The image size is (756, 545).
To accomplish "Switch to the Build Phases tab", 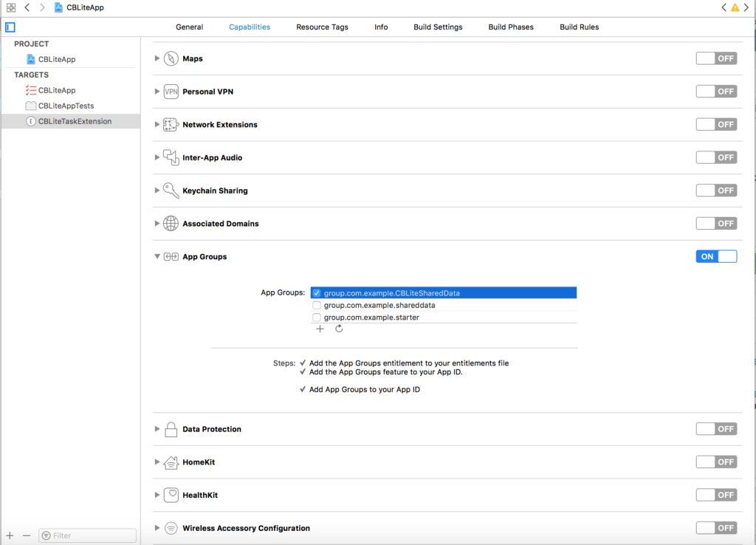I will (510, 27).
